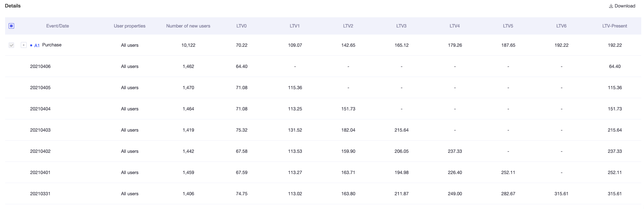
Task: Click new users count 10,122
Action: (188, 45)
